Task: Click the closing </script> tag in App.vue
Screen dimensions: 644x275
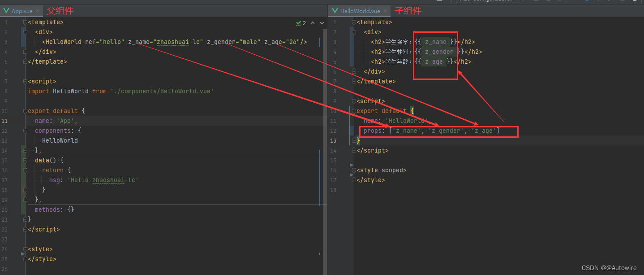Action: (44, 229)
